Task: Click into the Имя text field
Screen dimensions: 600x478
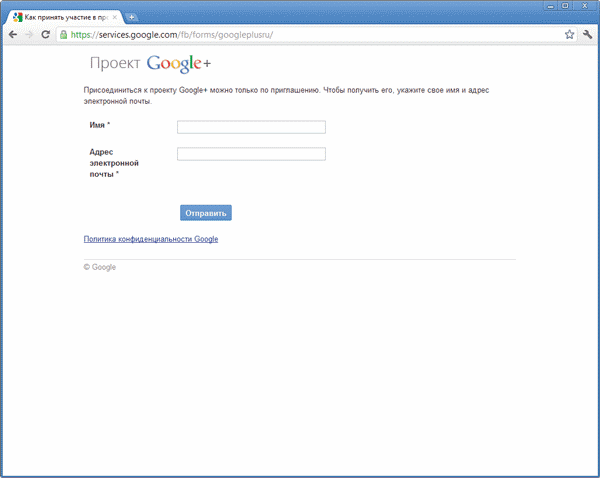Action: [x=251, y=127]
